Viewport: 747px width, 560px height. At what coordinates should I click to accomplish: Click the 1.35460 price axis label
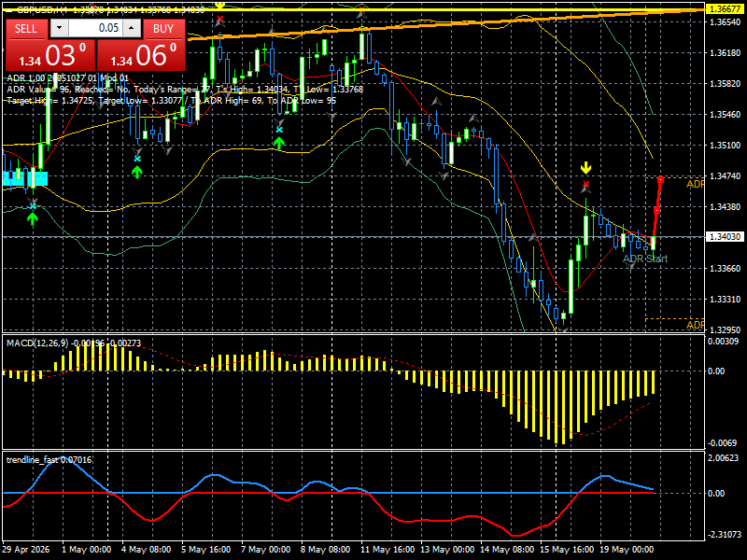pyautogui.click(x=726, y=114)
